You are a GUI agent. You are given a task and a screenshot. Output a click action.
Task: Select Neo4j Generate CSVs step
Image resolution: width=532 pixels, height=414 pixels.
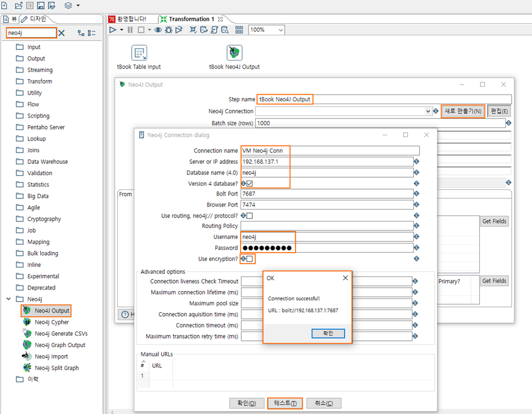click(x=55, y=334)
